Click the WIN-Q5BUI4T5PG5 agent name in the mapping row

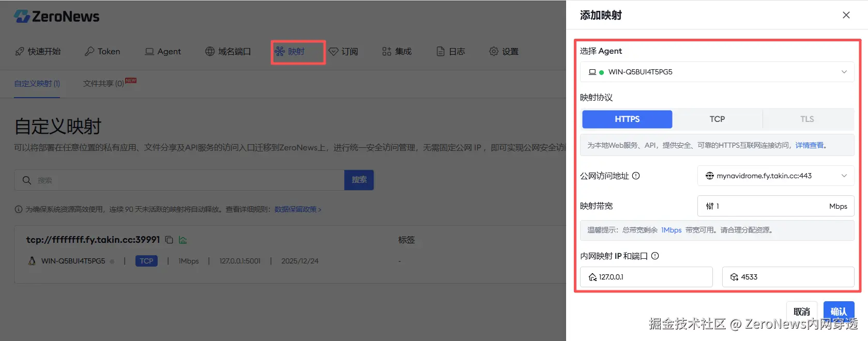coord(73,261)
